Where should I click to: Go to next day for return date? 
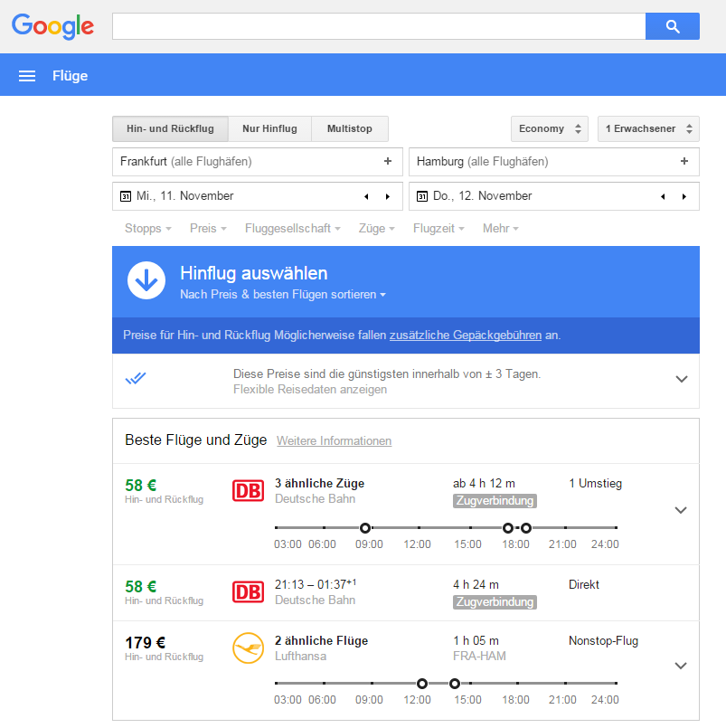684,196
